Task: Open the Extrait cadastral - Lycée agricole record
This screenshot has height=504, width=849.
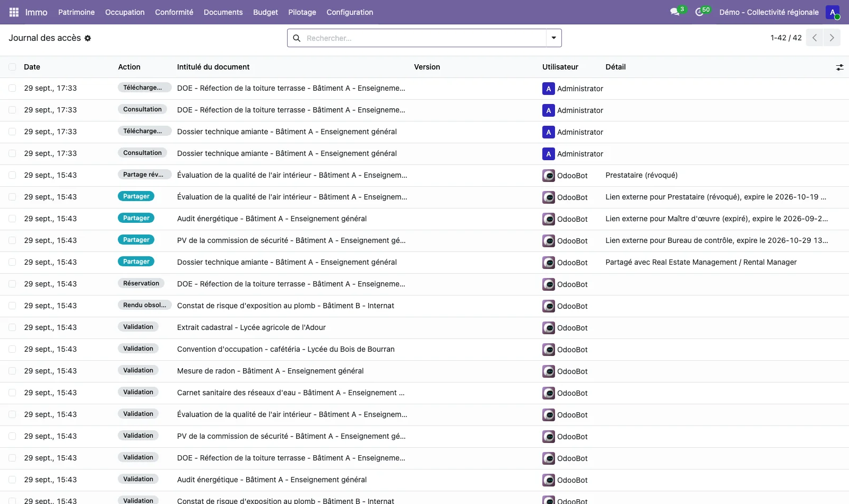Action: [252, 327]
